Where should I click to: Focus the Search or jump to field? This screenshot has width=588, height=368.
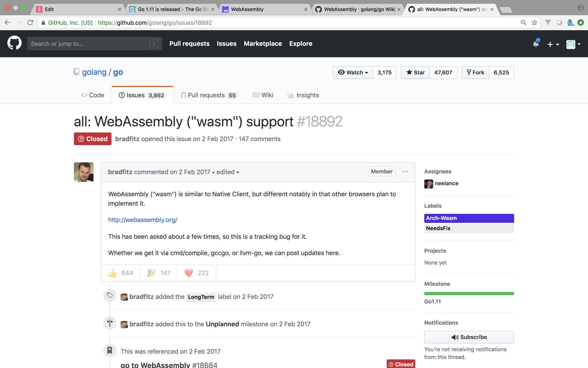(90, 44)
